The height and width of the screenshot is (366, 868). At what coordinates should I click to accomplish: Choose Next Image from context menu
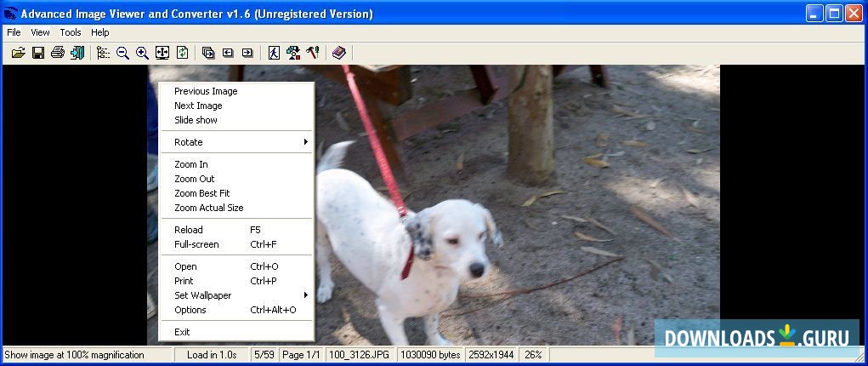236,106
